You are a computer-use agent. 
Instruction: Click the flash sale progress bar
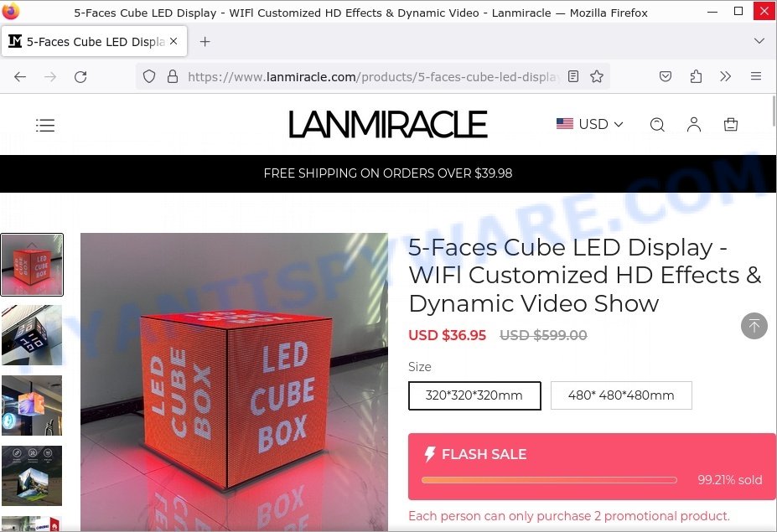pyautogui.click(x=549, y=479)
